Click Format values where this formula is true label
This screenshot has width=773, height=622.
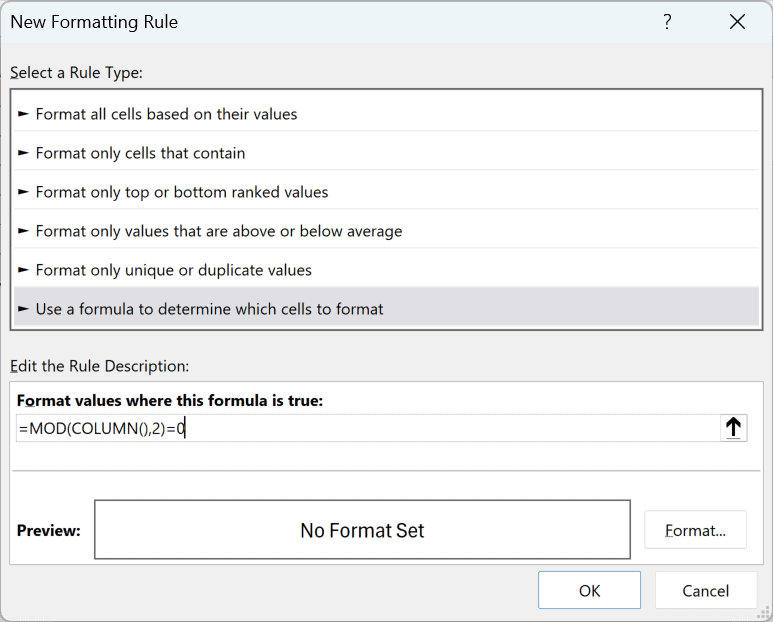point(170,400)
